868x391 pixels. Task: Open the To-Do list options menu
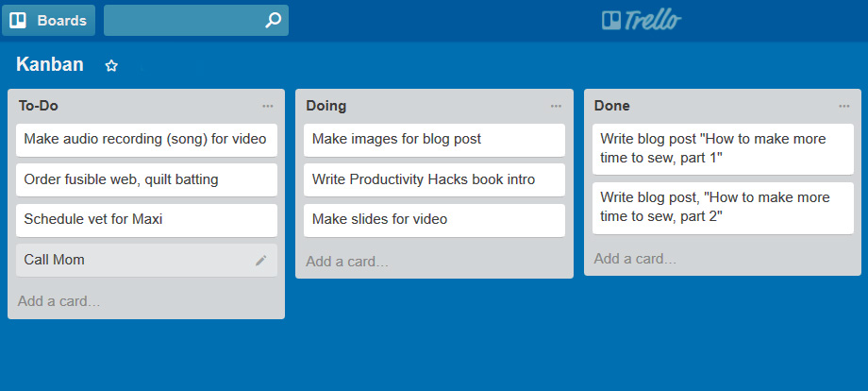coord(268,107)
